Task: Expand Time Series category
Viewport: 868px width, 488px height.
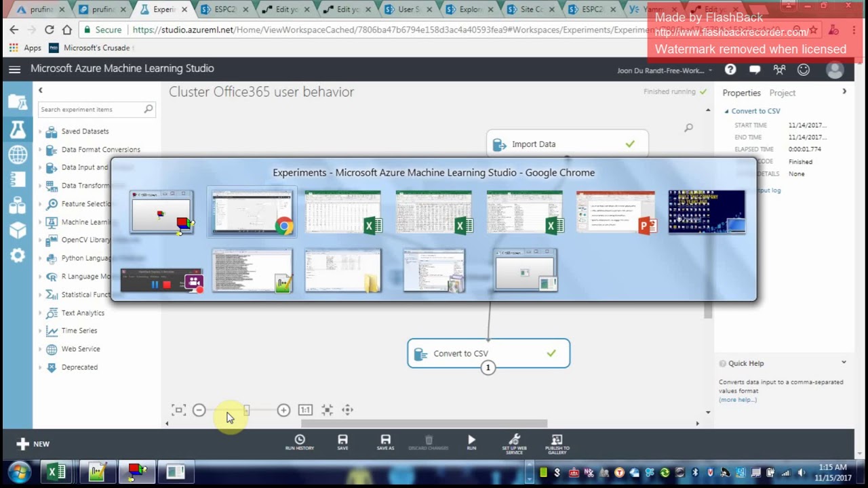Action: coord(40,331)
